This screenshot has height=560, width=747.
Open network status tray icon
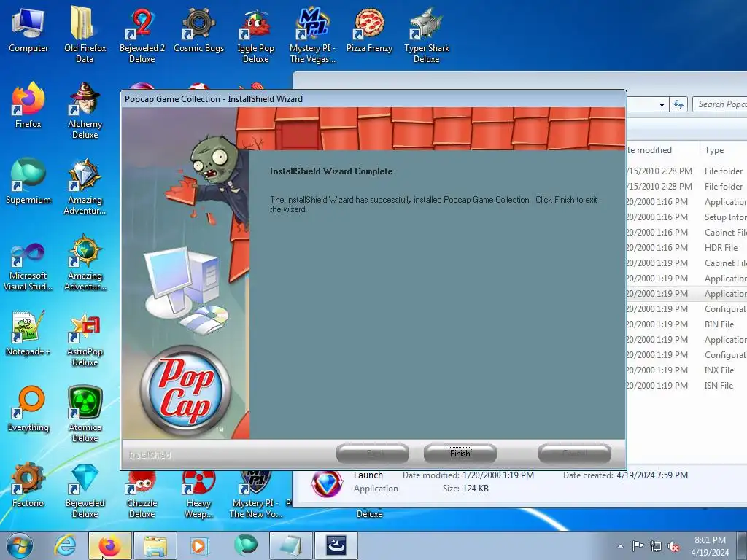pyautogui.click(x=656, y=546)
